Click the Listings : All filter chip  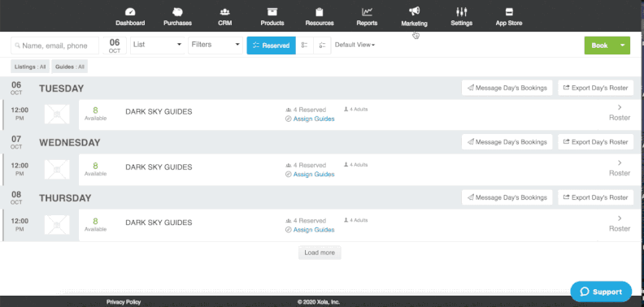tap(30, 67)
